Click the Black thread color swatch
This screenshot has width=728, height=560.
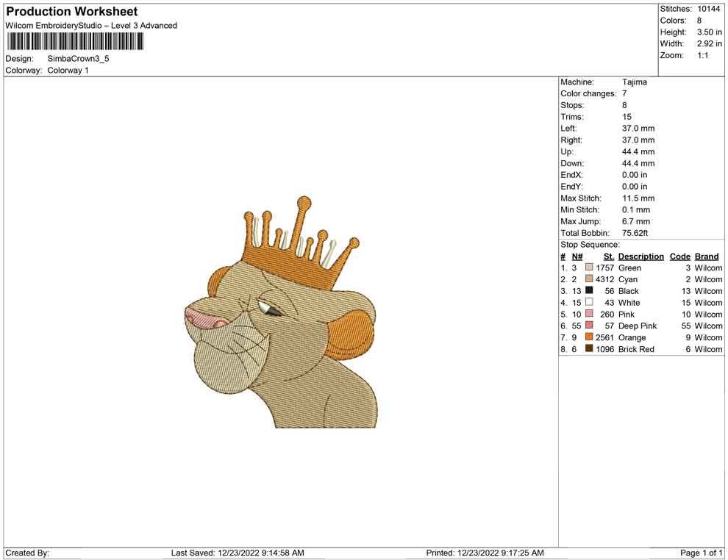[x=588, y=291]
